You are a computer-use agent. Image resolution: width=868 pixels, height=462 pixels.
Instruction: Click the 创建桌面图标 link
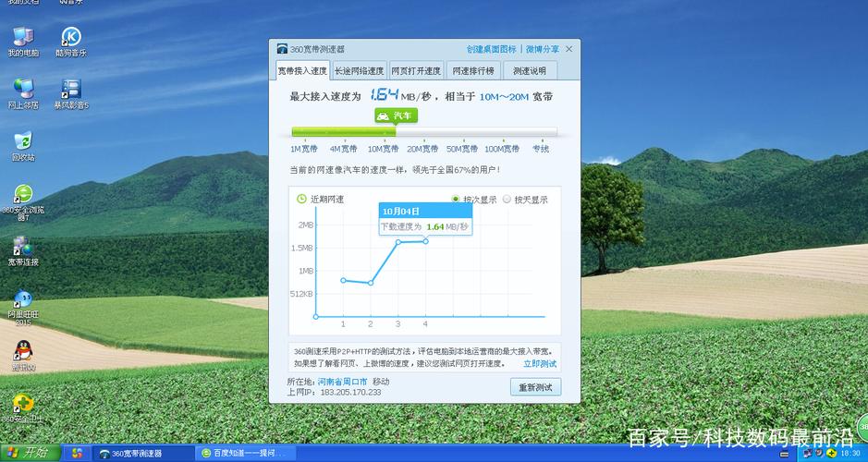491,49
